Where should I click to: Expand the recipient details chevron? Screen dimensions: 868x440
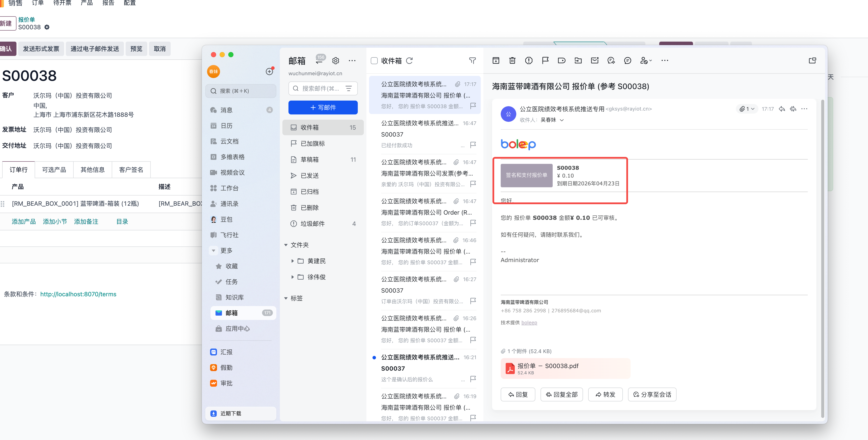(562, 120)
